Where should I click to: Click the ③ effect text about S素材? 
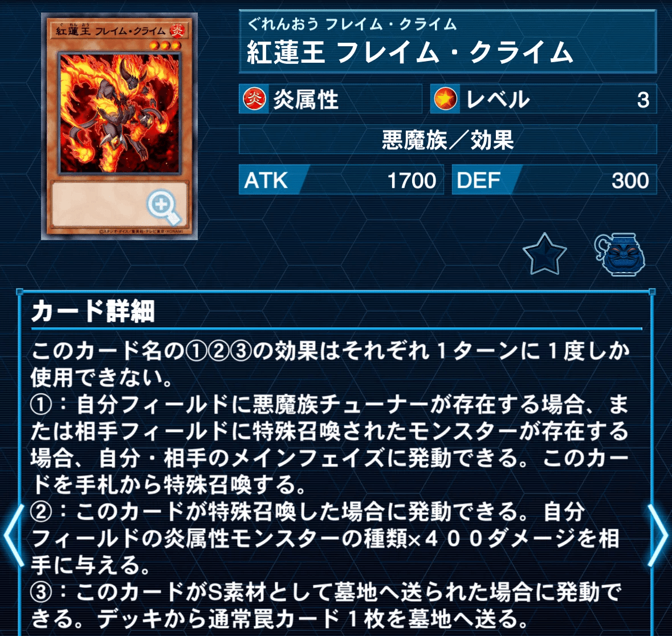pyautogui.click(x=327, y=605)
